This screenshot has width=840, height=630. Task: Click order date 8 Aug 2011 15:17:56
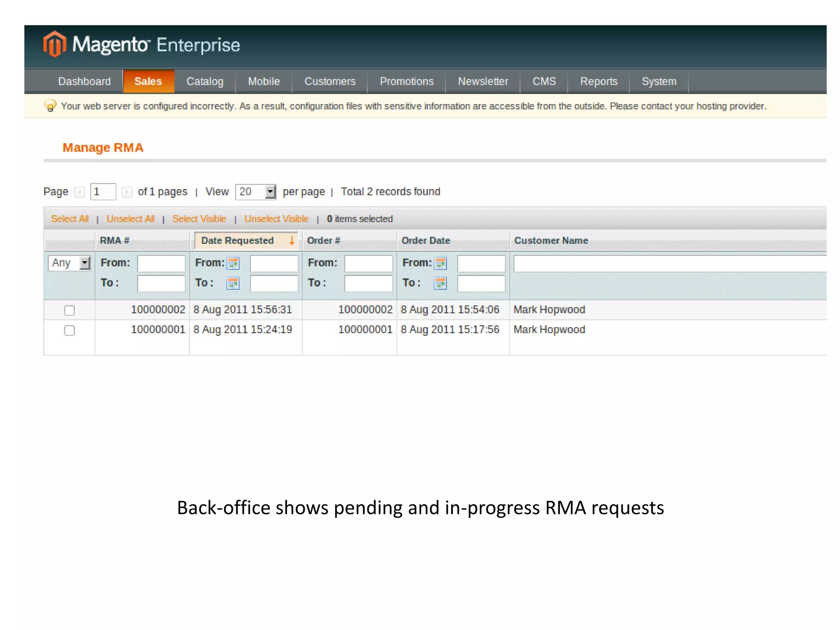click(450, 329)
